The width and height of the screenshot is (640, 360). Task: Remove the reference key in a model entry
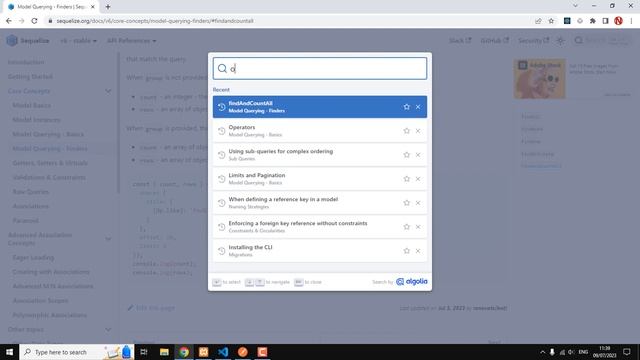coord(418,203)
